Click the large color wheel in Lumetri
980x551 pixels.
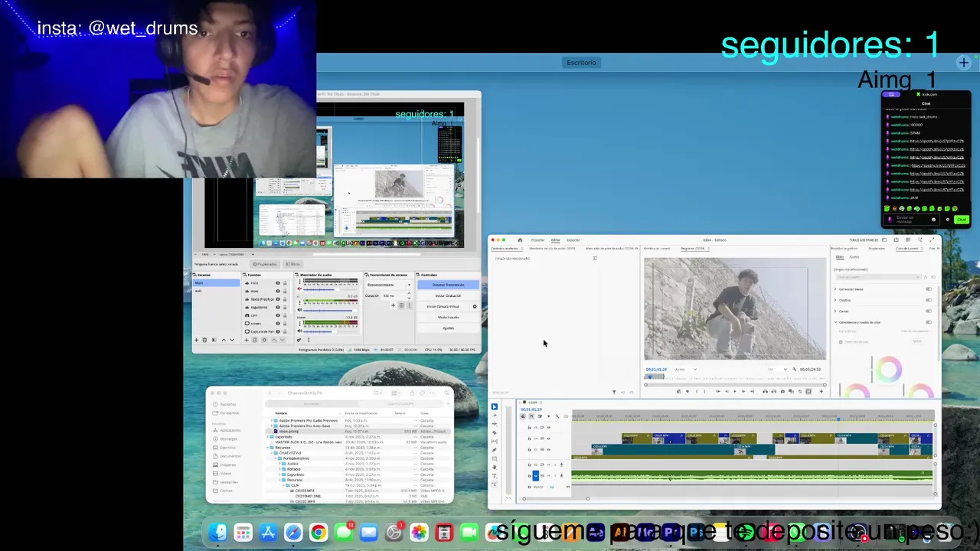click(x=889, y=370)
